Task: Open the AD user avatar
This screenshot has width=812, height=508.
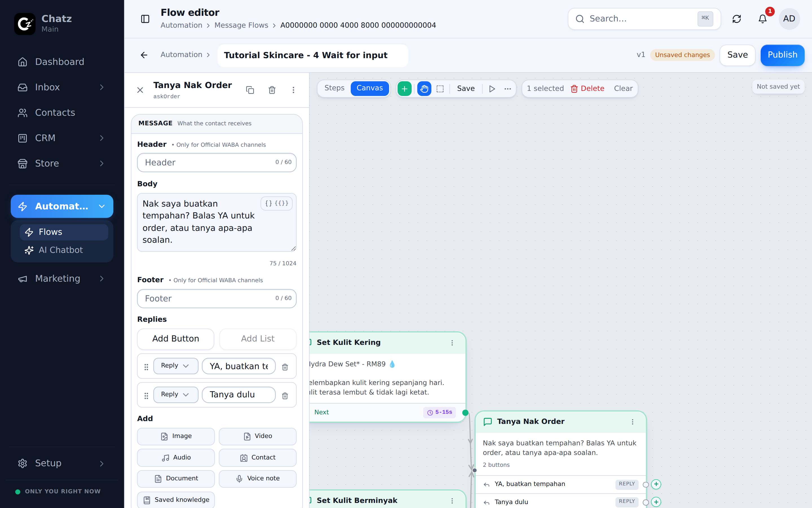Action: (789, 19)
